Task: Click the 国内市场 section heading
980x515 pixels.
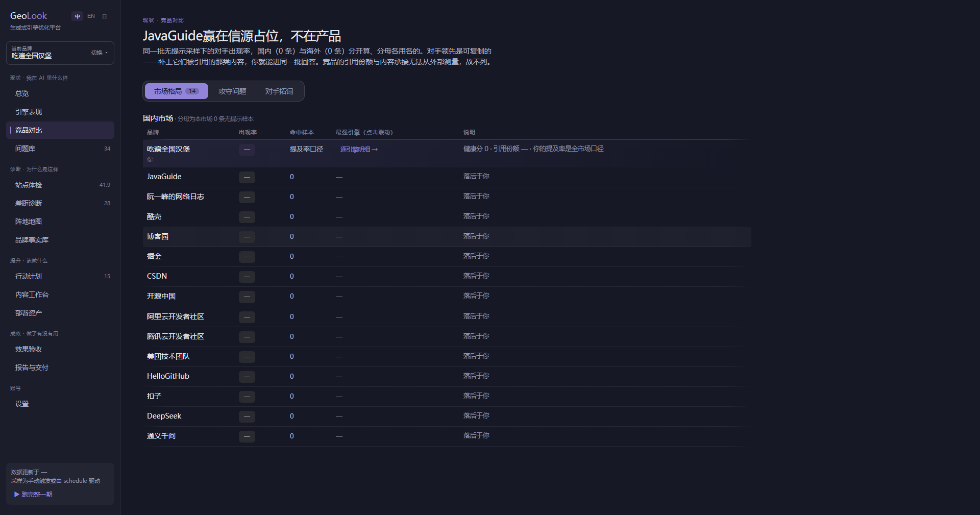Action: (158, 118)
